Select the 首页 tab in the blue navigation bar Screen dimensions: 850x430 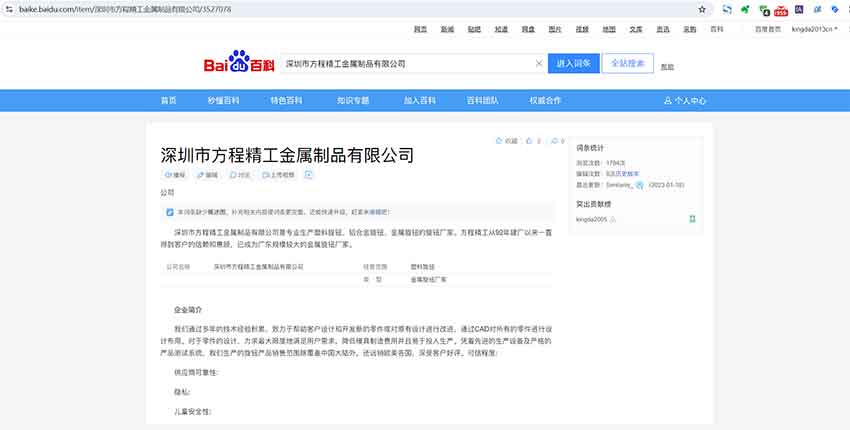click(x=169, y=100)
